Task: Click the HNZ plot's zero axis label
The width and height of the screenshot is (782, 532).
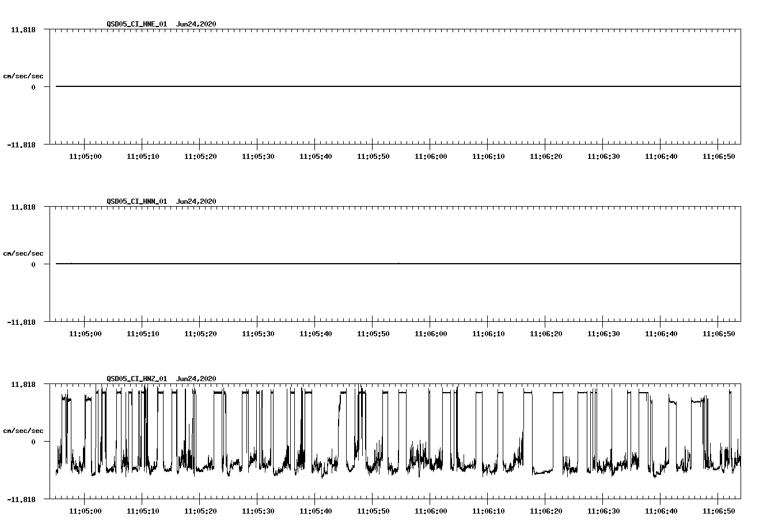Action: [33, 442]
